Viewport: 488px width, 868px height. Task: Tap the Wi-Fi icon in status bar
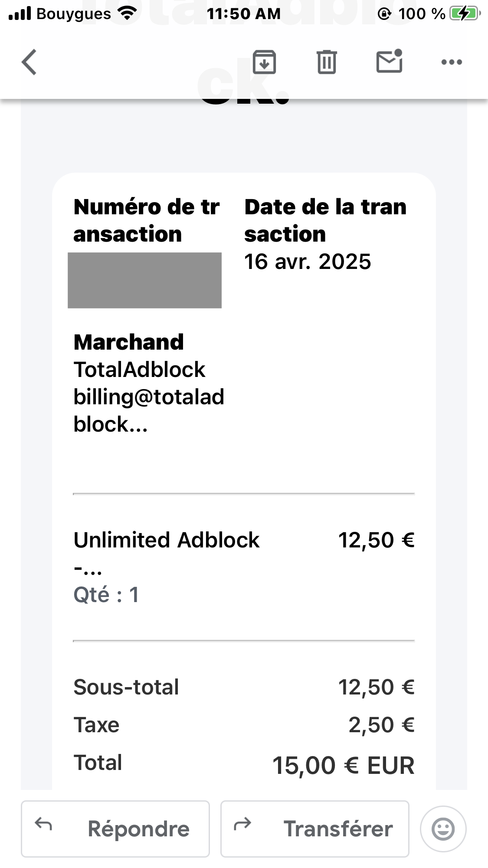point(127,14)
